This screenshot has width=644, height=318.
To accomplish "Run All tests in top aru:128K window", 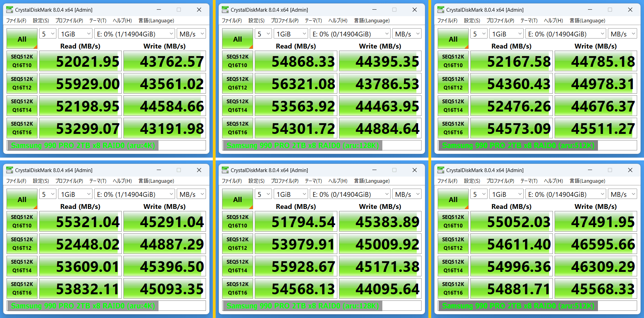I will 238,39.
